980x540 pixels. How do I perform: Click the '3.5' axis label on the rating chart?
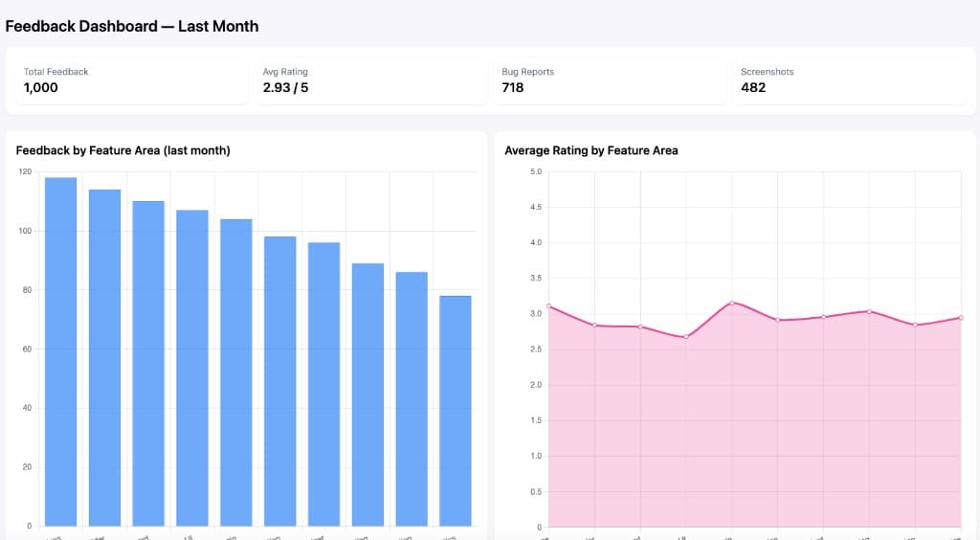(536, 278)
